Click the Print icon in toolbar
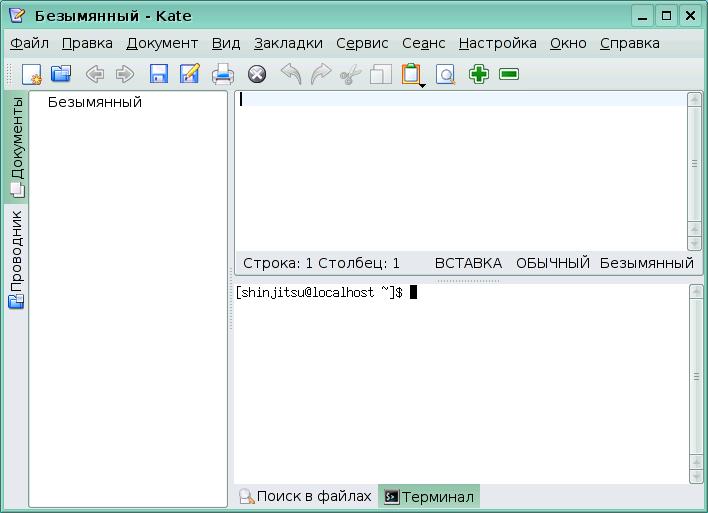 [222, 74]
